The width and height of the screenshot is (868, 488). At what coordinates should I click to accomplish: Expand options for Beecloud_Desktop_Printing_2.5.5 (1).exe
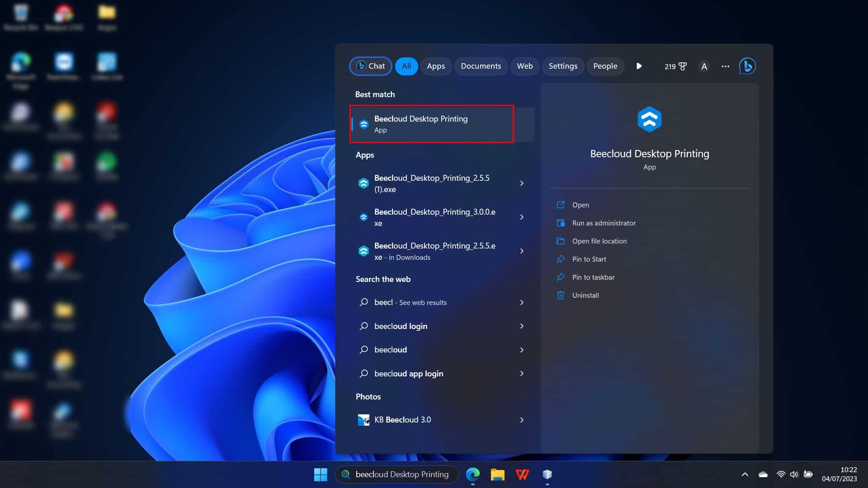pyautogui.click(x=522, y=183)
